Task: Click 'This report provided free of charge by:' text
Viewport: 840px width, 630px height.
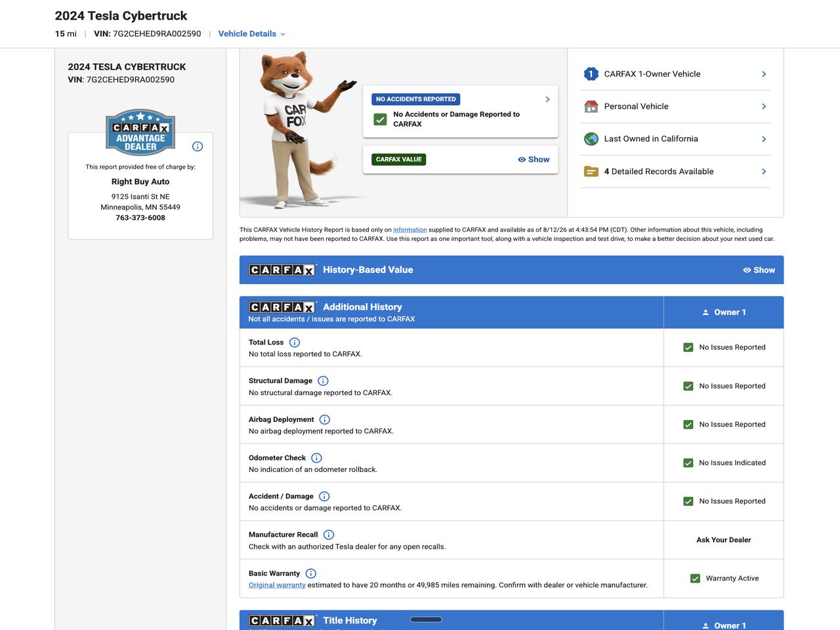Action: click(140, 167)
